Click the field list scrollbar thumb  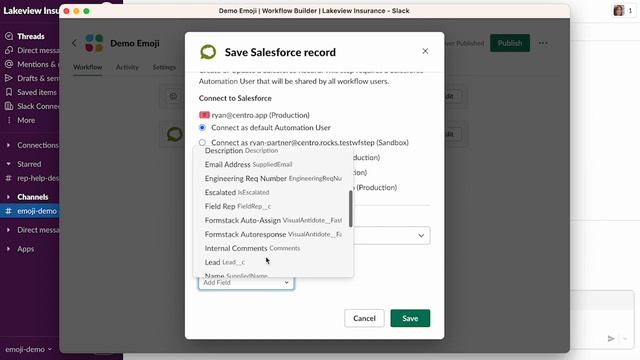click(x=350, y=209)
